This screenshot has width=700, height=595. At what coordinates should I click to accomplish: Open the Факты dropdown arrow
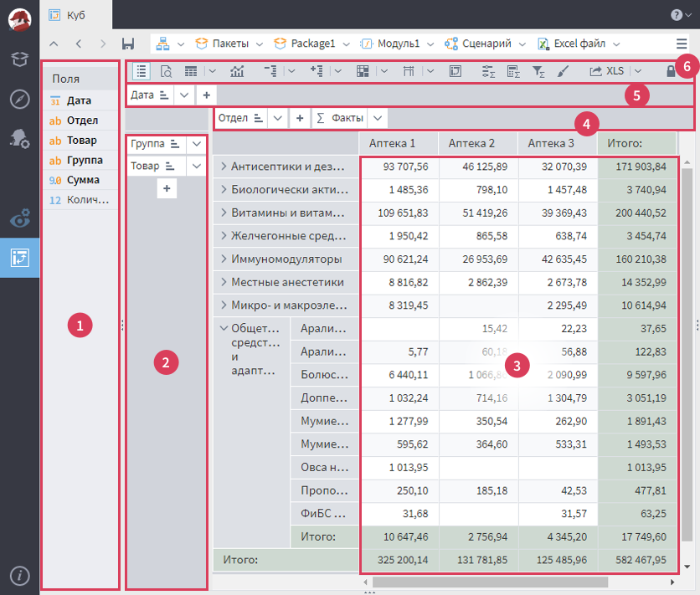pyautogui.click(x=378, y=118)
